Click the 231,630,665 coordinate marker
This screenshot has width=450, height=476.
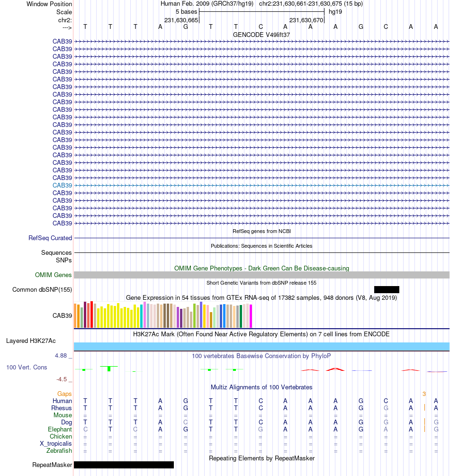(x=181, y=20)
